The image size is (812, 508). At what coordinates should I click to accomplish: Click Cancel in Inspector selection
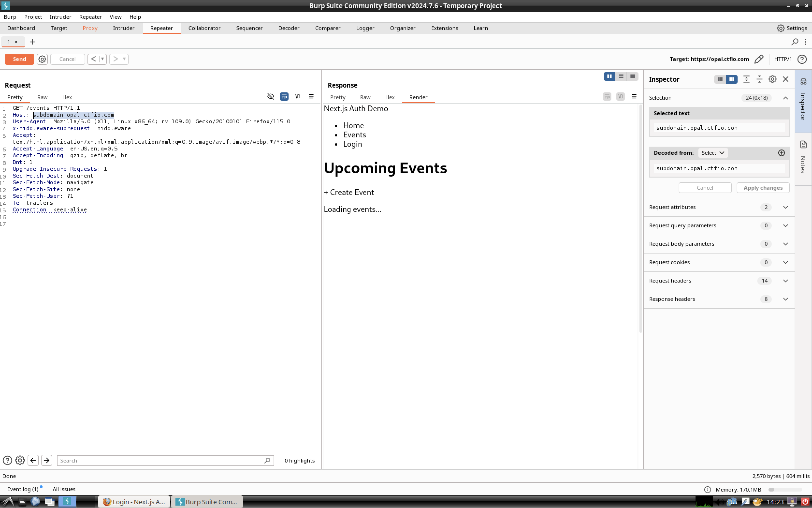[x=705, y=188]
